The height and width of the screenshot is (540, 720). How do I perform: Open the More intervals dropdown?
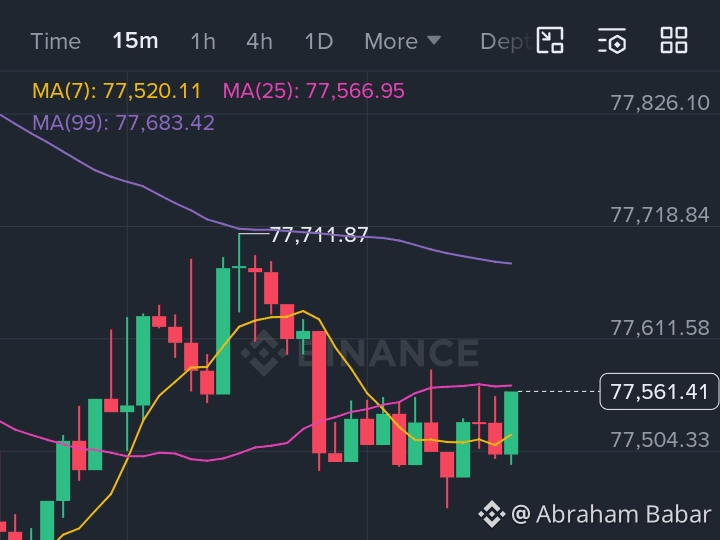(402, 41)
